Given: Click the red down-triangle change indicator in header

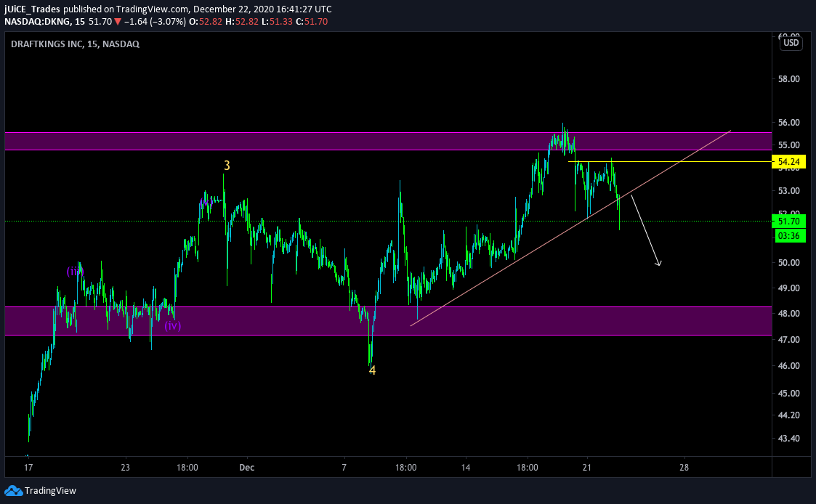Looking at the screenshot, I should (x=118, y=22).
